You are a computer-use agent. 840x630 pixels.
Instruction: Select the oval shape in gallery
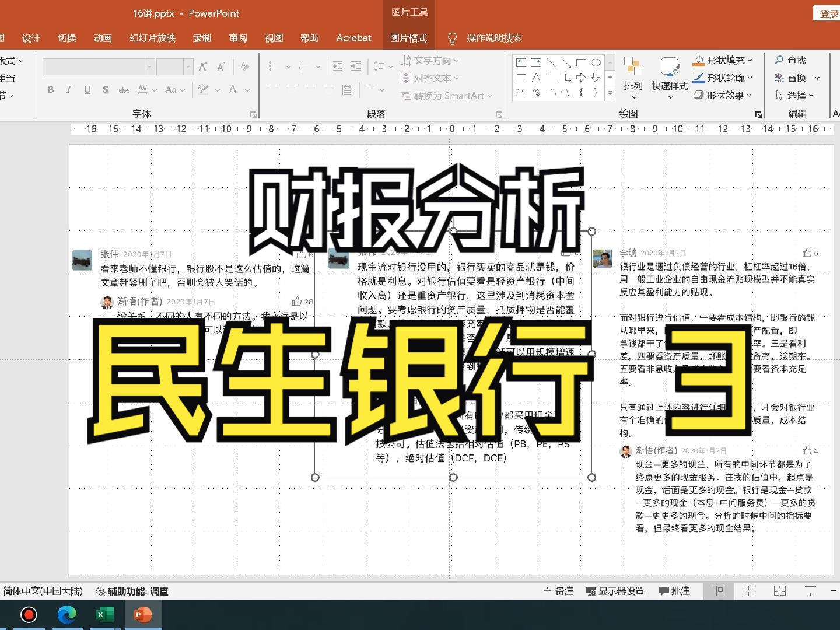tap(596, 62)
